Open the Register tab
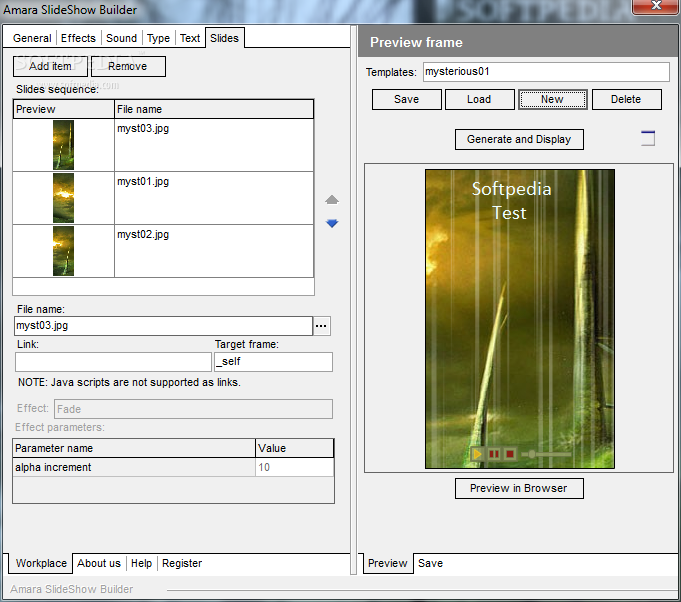 coord(182,563)
